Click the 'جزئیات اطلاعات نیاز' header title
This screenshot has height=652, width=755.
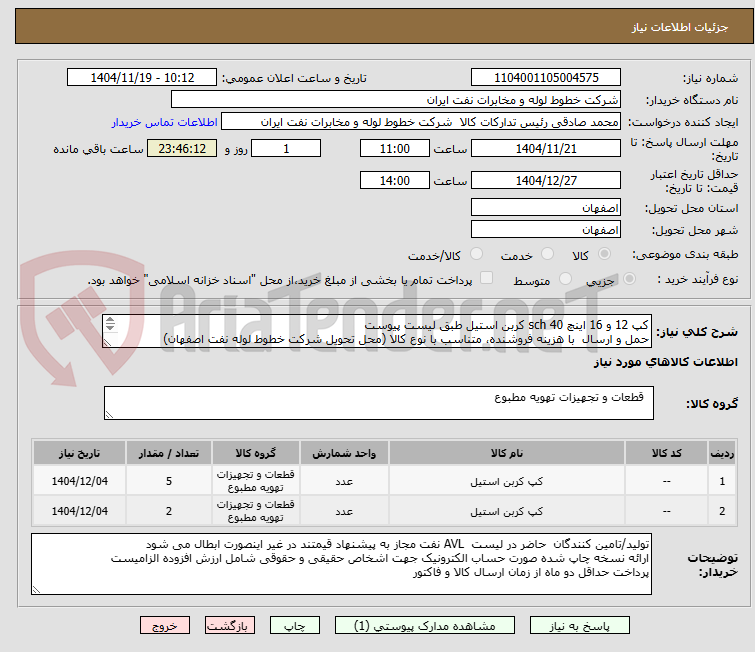[679, 27]
